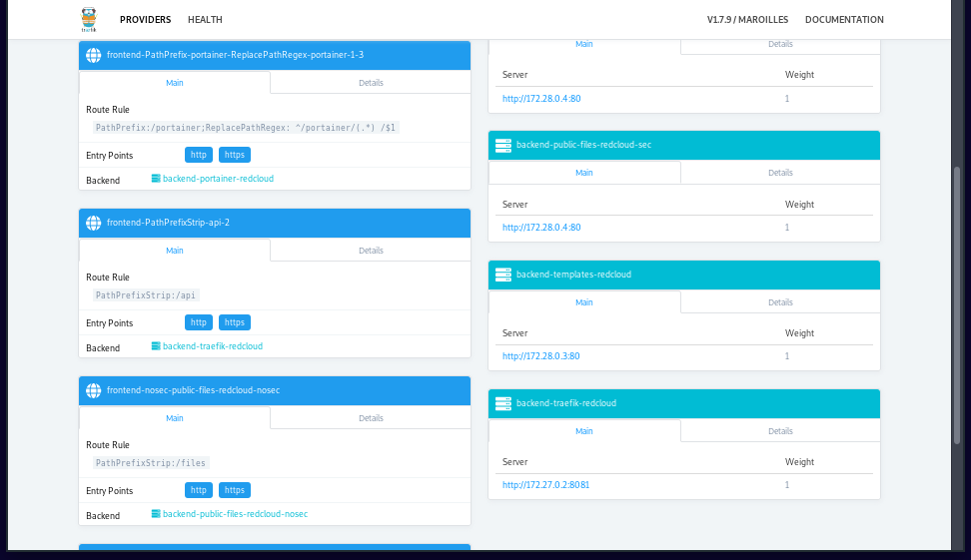Click https entry point of PathPrefixStrip-api-2
Image resolution: width=971 pixels, height=560 pixels.
pos(235,322)
